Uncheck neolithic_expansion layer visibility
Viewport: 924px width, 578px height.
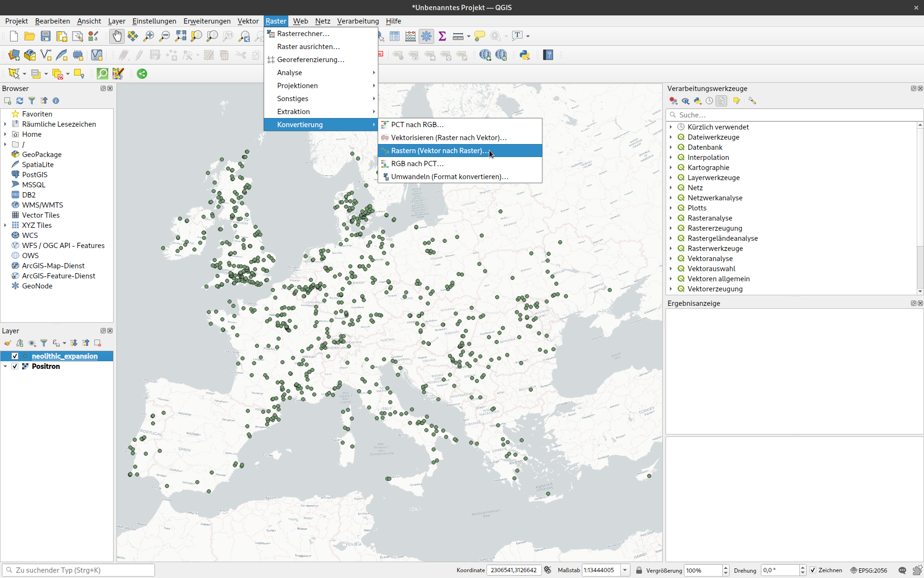click(15, 356)
